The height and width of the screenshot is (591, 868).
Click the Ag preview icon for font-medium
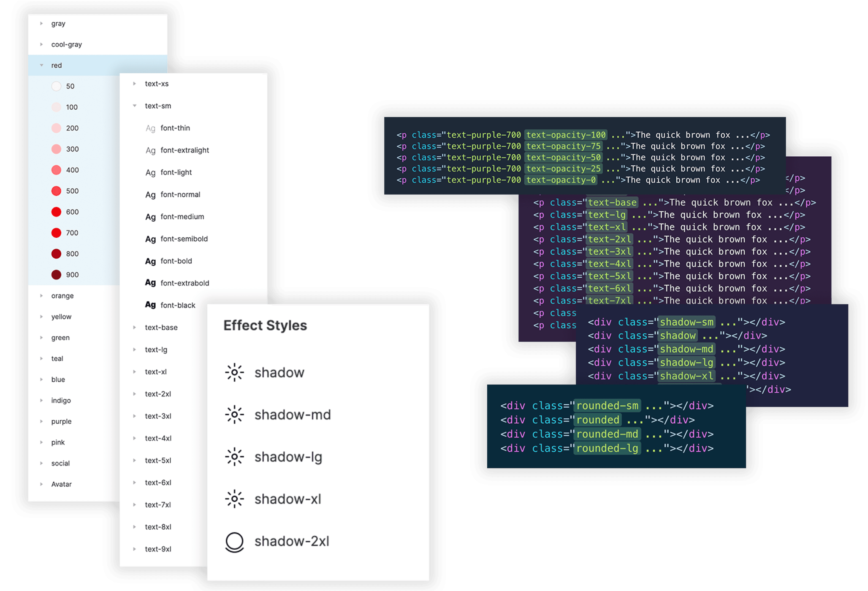click(151, 217)
